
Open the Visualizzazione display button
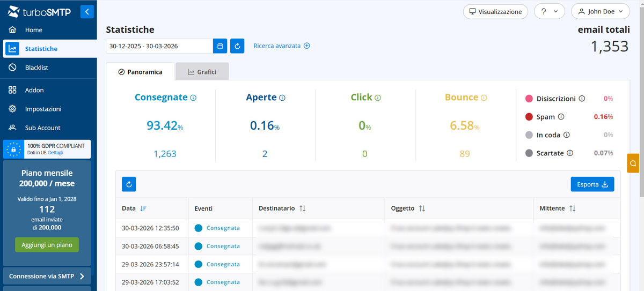pos(495,11)
